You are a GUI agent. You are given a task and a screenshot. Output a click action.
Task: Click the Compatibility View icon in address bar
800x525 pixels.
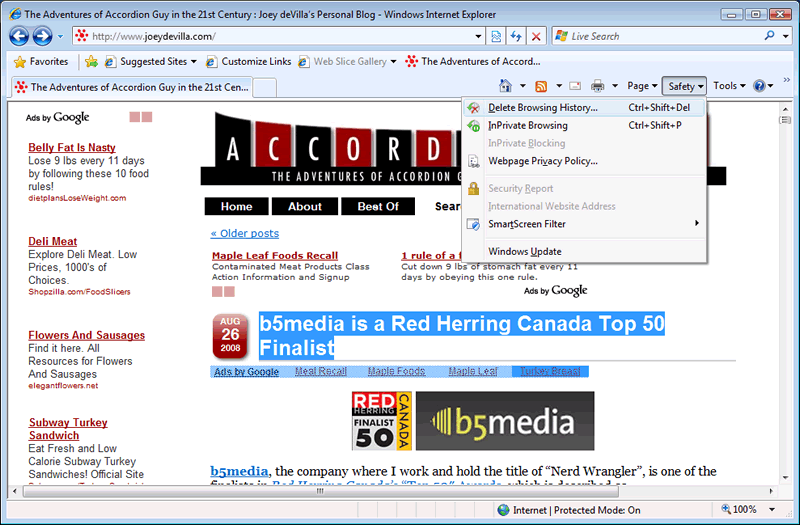click(496, 36)
